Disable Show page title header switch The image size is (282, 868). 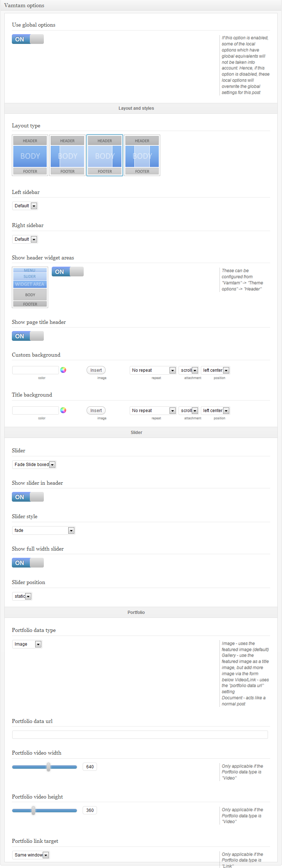(28, 336)
